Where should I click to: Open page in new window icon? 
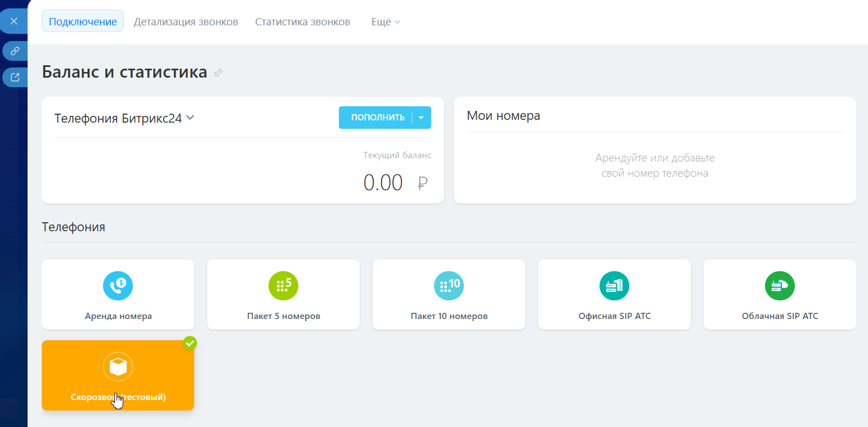15,77
